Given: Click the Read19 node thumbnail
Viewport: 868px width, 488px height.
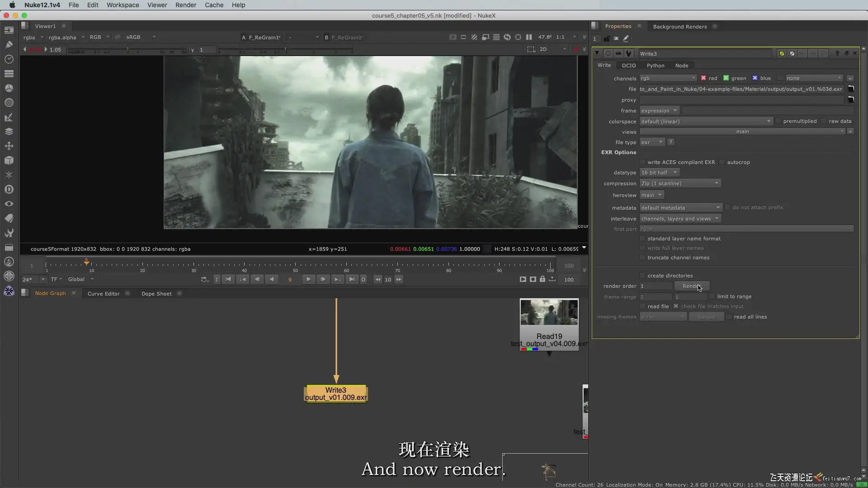Looking at the screenshot, I should 549,313.
